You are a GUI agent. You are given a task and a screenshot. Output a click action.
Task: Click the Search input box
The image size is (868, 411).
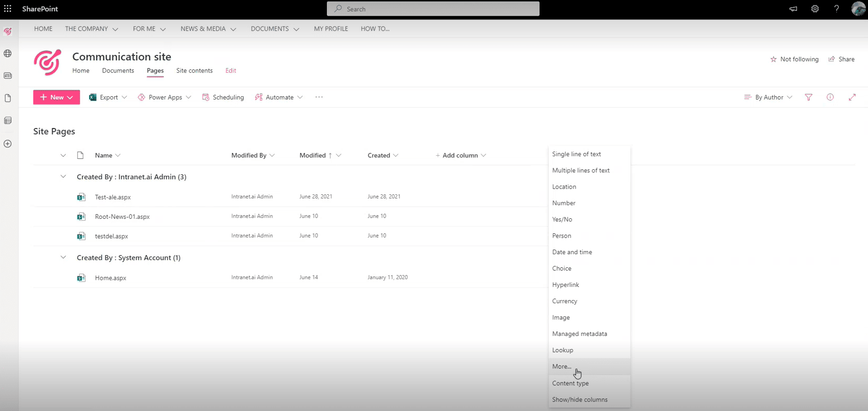click(x=433, y=9)
